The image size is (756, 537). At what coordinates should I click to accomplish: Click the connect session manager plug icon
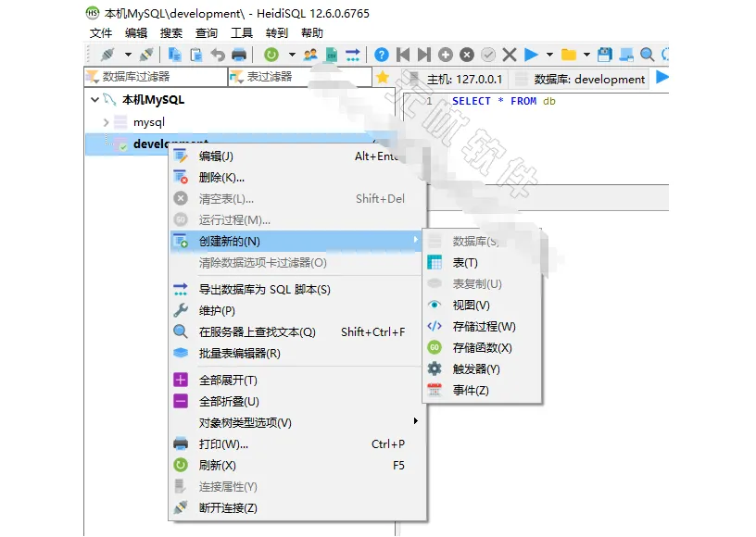(x=107, y=55)
